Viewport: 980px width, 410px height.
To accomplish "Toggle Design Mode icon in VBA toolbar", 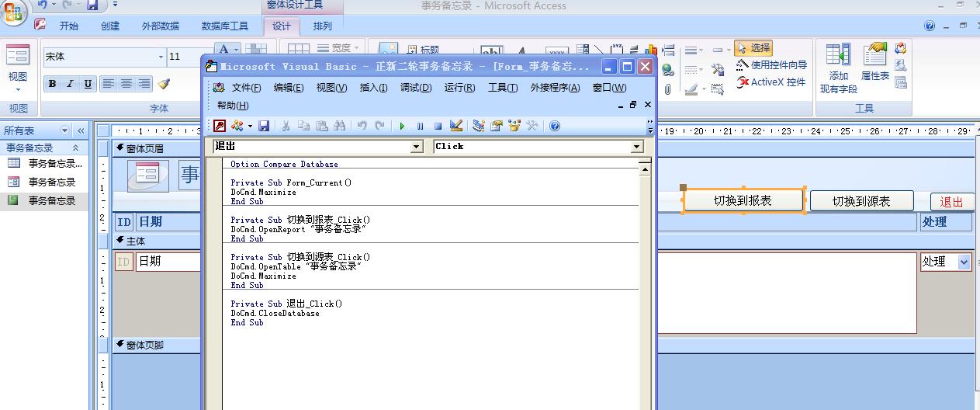I will coord(455,126).
